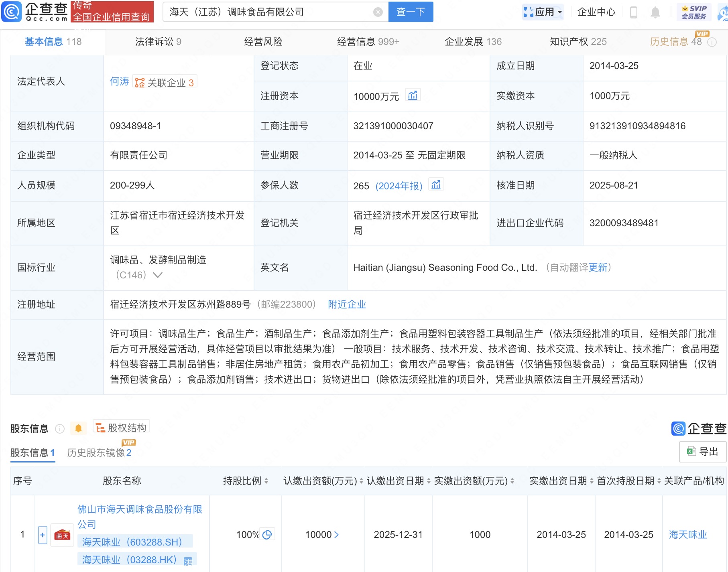Expand subscribed capital 10000 details arrow

pyautogui.click(x=336, y=535)
